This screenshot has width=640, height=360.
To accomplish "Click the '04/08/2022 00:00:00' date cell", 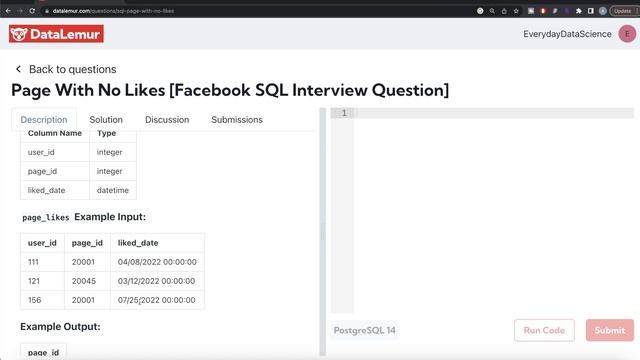I will (x=157, y=262).
